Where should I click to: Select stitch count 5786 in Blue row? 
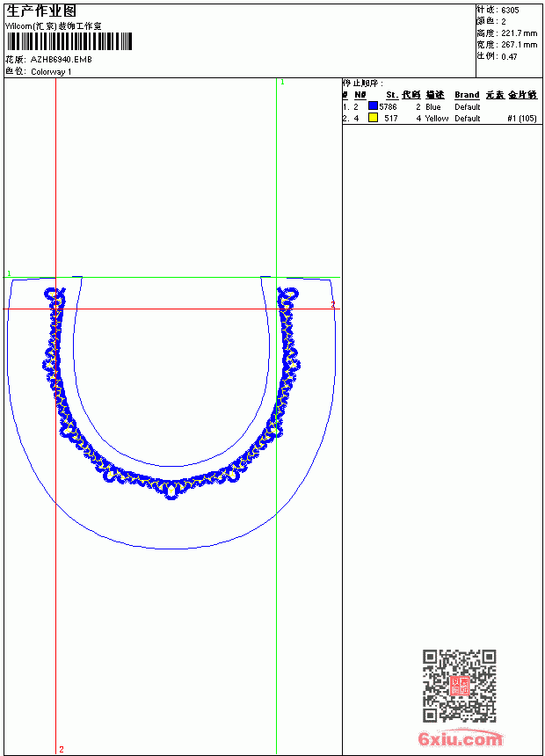[x=388, y=106]
